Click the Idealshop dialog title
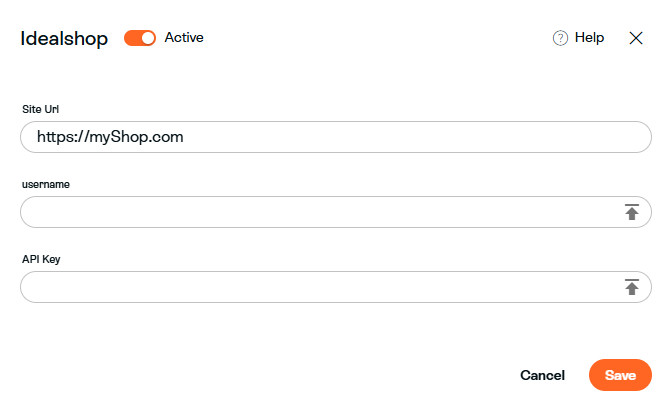 pyautogui.click(x=64, y=39)
